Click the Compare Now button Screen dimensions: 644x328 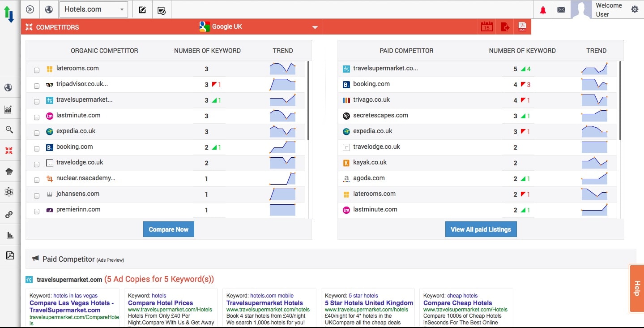click(168, 229)
